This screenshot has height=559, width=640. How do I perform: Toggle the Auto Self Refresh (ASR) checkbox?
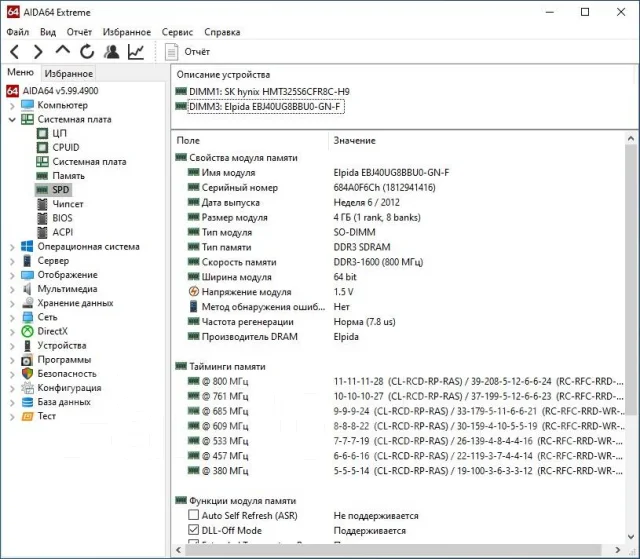point(193,515)
